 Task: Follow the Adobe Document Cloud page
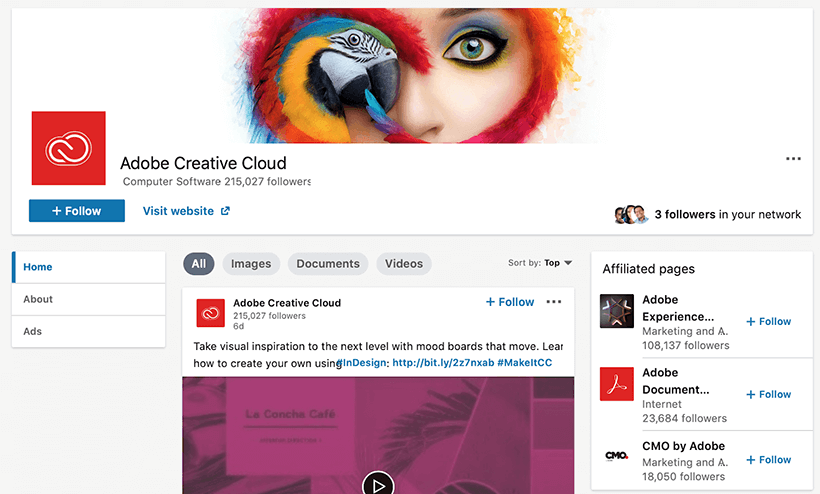[x=768, y=394]
